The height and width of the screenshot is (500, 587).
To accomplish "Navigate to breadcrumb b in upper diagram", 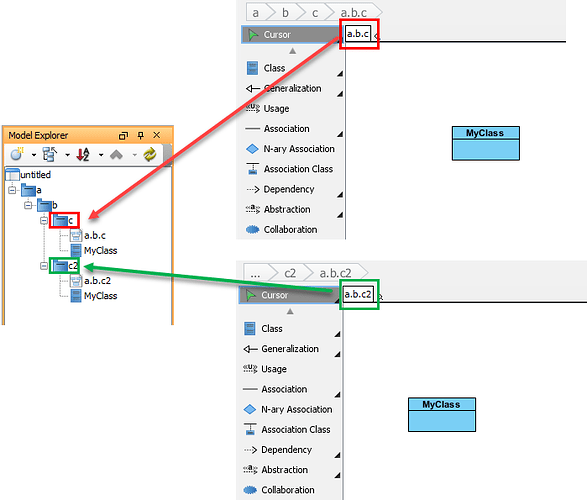I will coord(285,13).
